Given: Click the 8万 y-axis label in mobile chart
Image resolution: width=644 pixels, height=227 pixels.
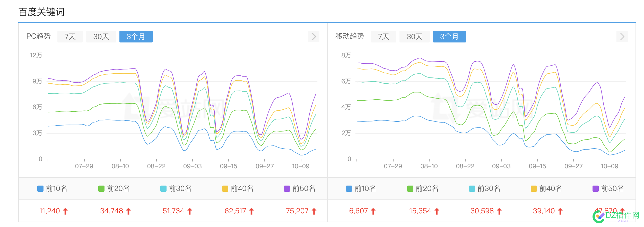Looking at the screenshot, I should coord(346,55).
